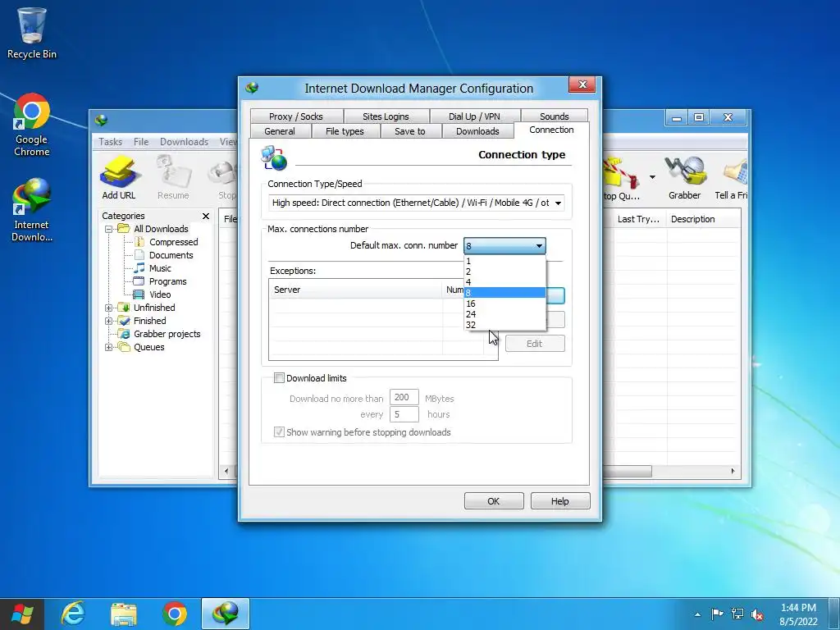Image resolution: width=840 pixels, height=630 pixels.
Task: Click the Tell a Friend toolbar icon
Action: click(x=733, y=177)
